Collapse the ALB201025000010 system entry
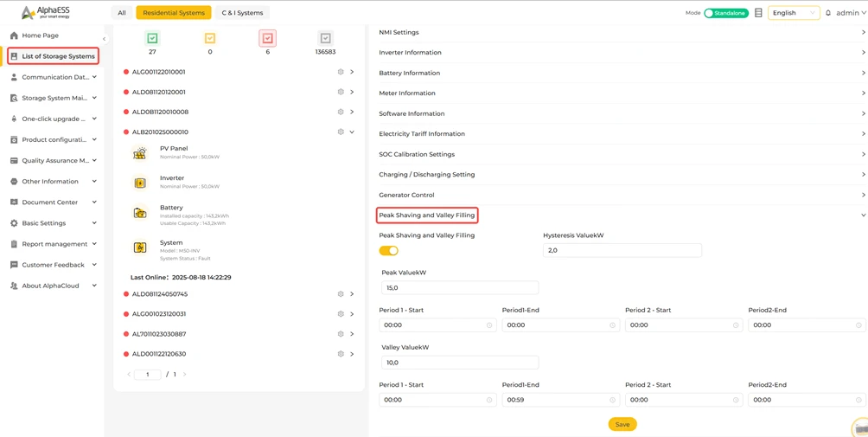 pyautogui.click(x=352, y=132)
